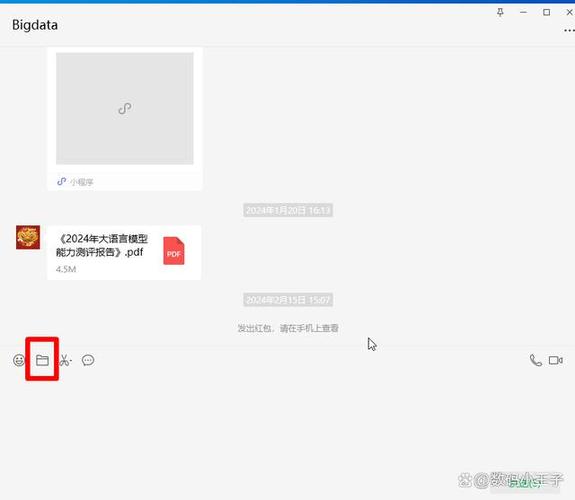Open the emoji picker in chat toolbar
Screen dimensions: 575x500
point(19,360)
